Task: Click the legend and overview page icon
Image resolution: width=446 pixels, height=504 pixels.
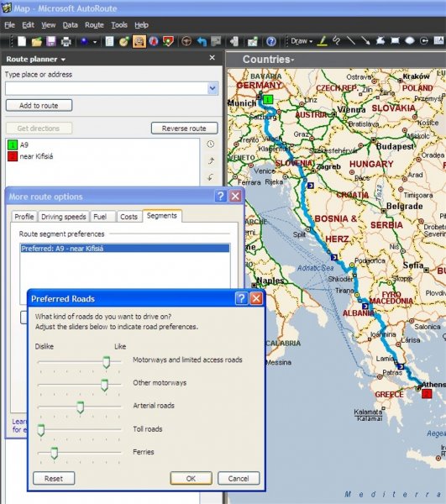Action: pyautogui.click(x=109, y=41)
